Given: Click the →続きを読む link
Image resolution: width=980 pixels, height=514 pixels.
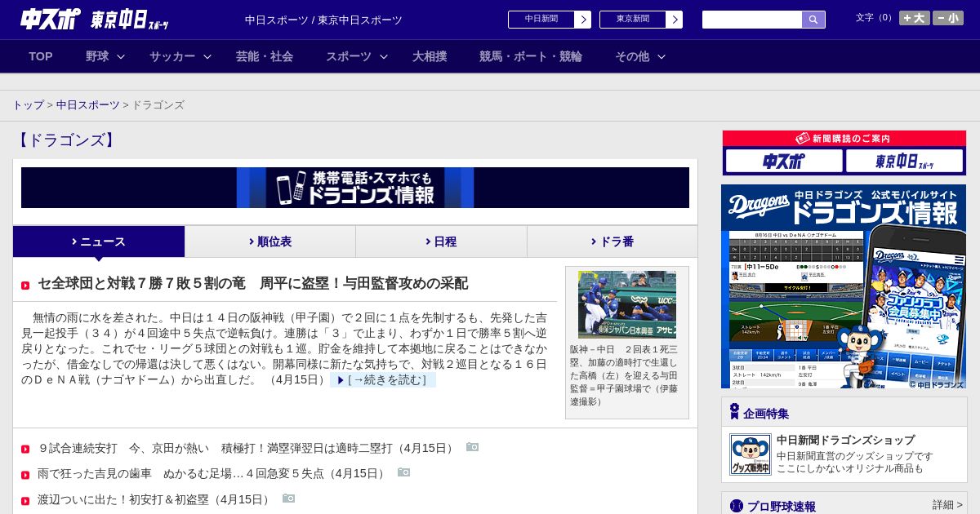Looking at the screenshot, I should click(383, 380).
